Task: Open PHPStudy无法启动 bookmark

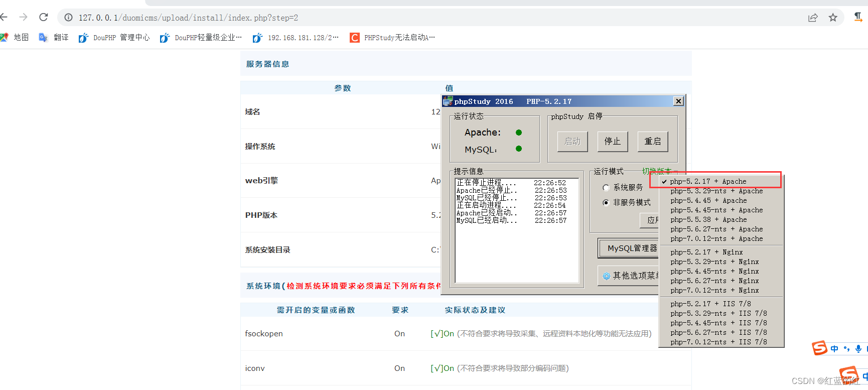Action: pos(393,38)
